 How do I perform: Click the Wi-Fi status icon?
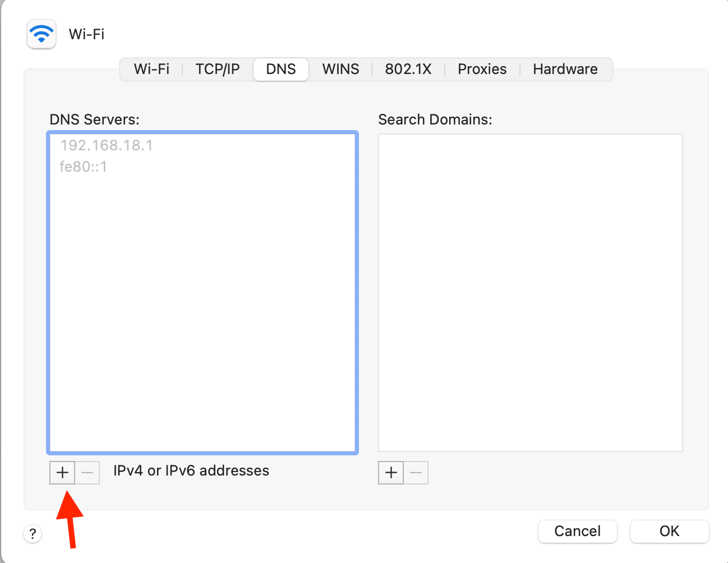(41, 34)
